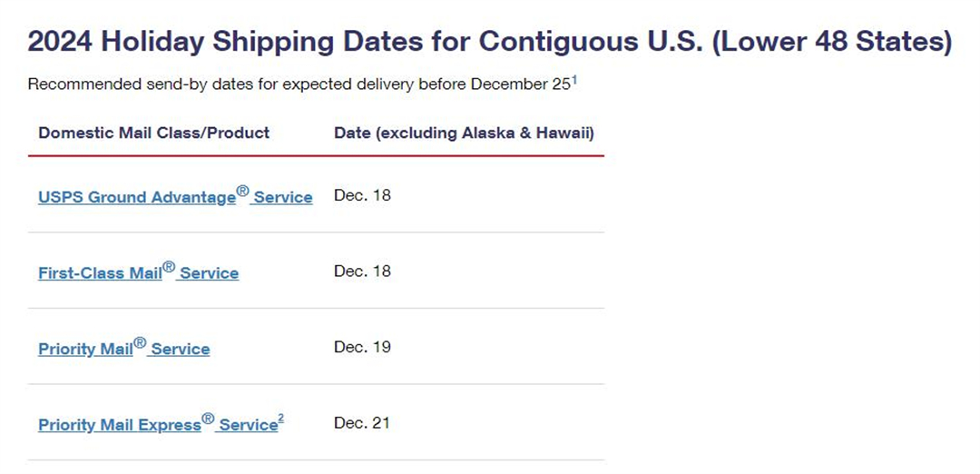Click the 2024 Holiday Shipping Dates heading

coord(490,42)
